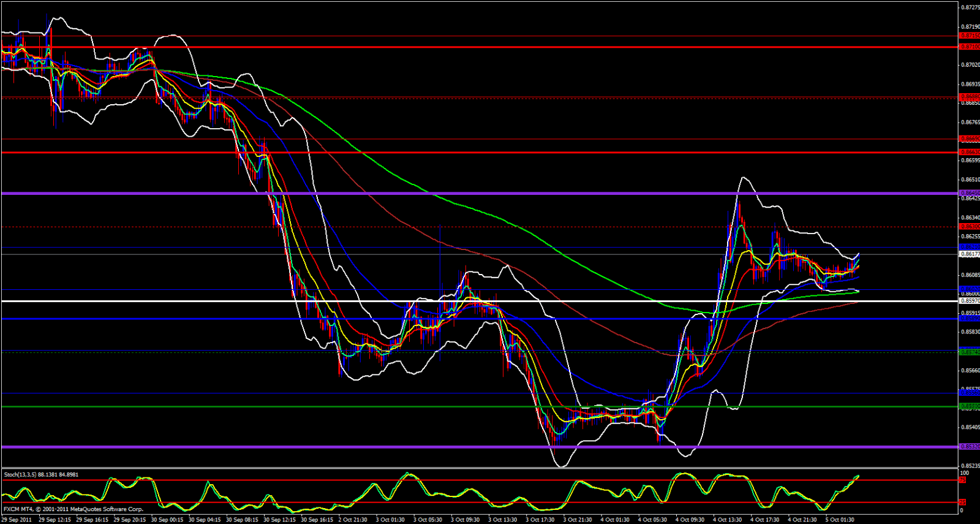Select the 3 Oct 01:30 time marker
The width and height of the screenshot is (980, 524).
pyautogui.click(x=390, y=520)
